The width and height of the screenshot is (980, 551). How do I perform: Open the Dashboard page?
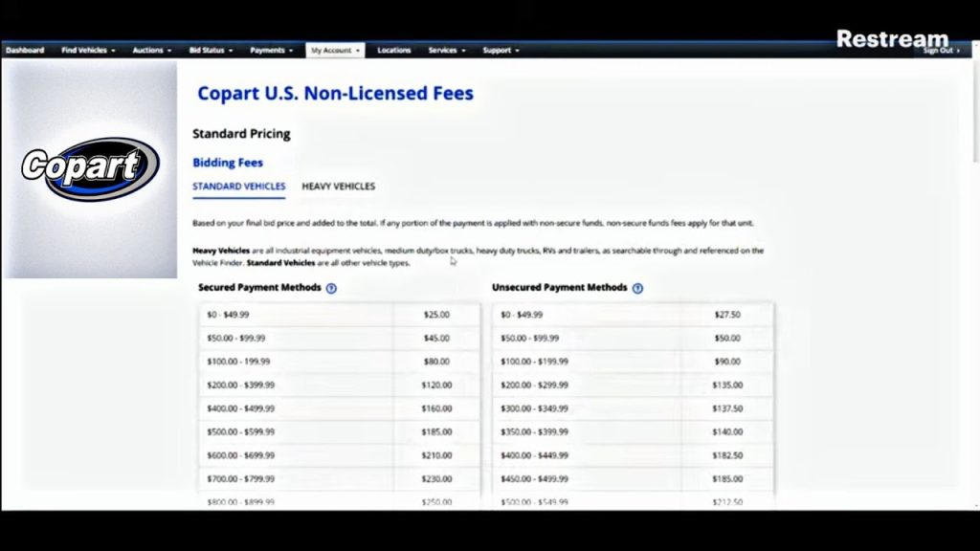tap(25, 51)
